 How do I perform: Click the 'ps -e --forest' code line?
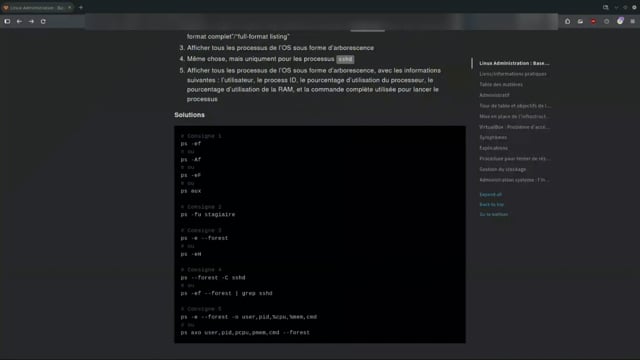point(204,238)
